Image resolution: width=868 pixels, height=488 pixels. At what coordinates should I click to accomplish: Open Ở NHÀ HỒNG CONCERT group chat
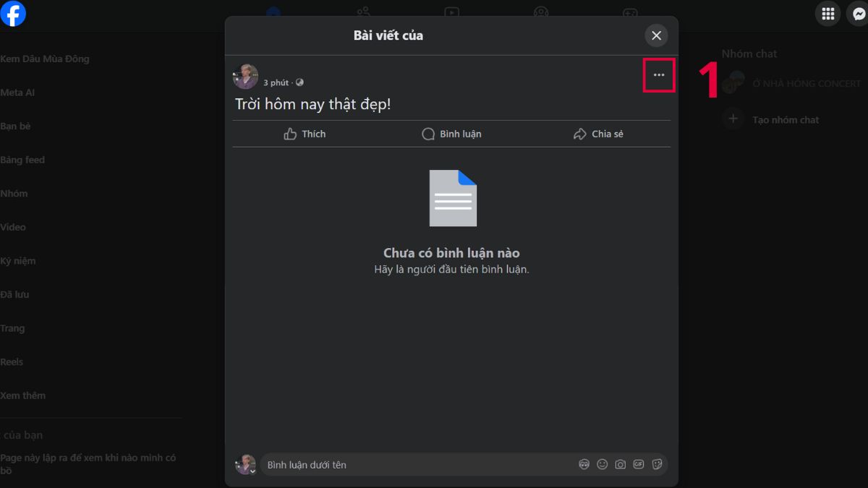[x=791, y=83]
